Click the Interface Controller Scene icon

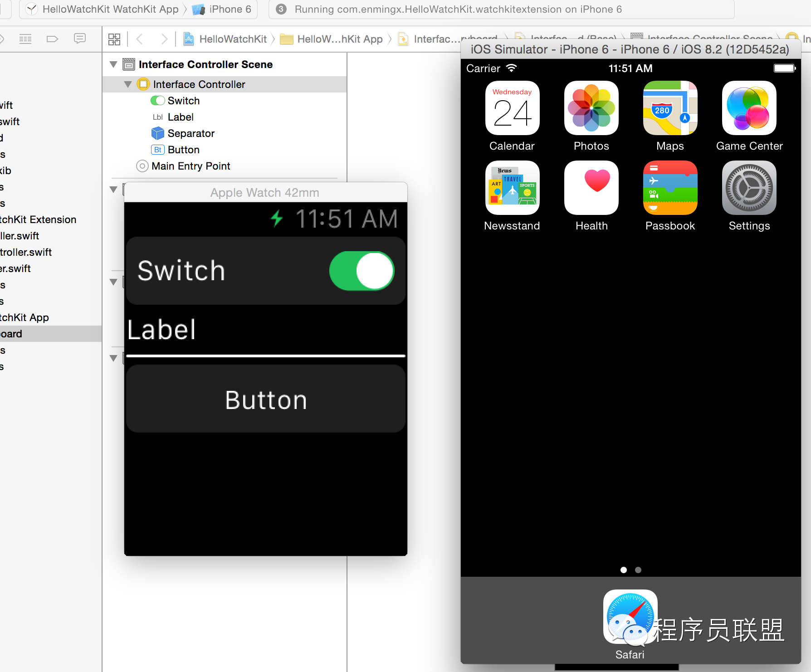[x=129, y=64]
